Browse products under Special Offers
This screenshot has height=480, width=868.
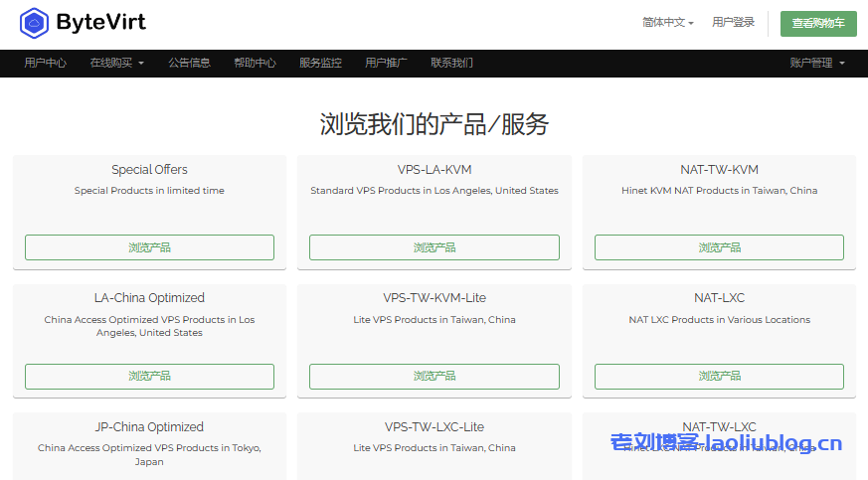tap(149, 247)
